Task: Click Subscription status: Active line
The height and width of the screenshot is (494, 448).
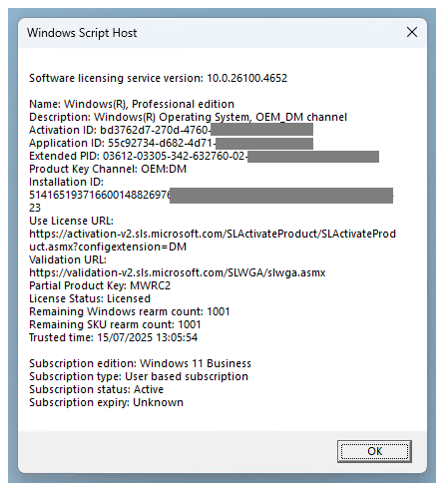Action: (97, 389)
